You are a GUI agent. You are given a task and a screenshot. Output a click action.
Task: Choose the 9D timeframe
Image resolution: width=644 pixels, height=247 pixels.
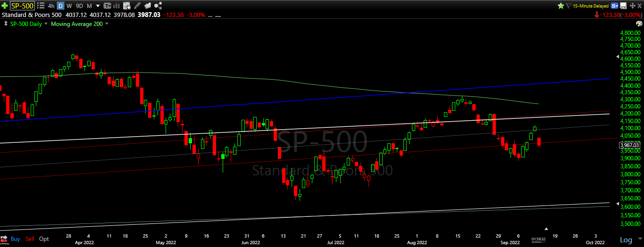coord(79,6)
